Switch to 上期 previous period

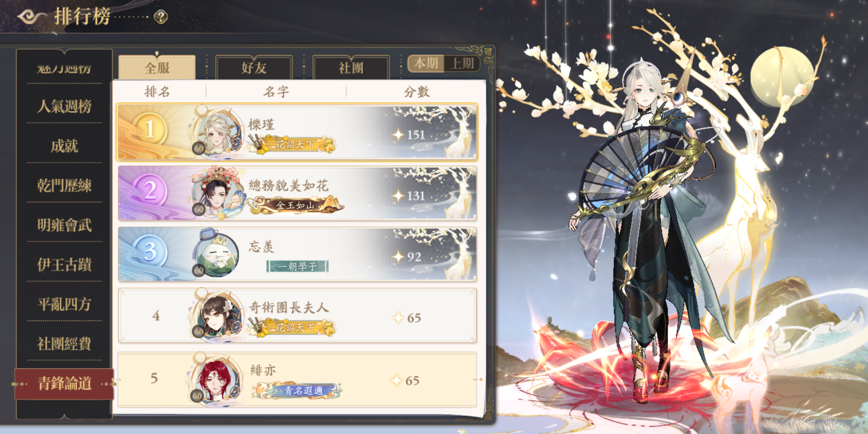pos(462,63)
